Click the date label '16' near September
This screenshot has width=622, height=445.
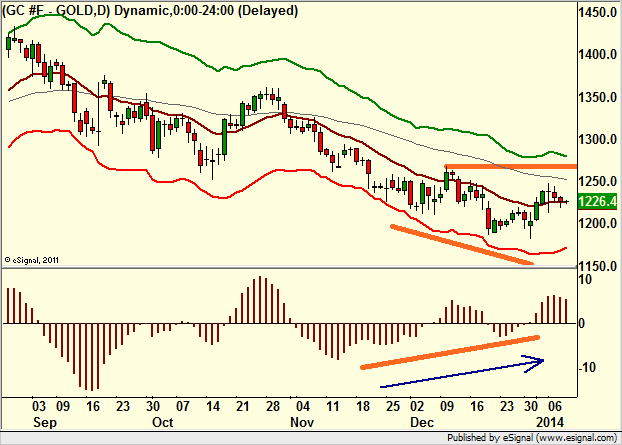pos(92,407)
